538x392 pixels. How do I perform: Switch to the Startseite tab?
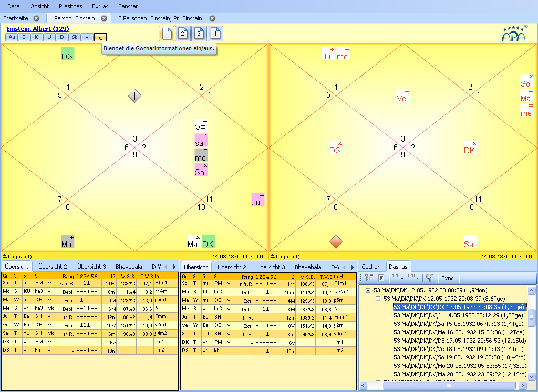(16, 18)
